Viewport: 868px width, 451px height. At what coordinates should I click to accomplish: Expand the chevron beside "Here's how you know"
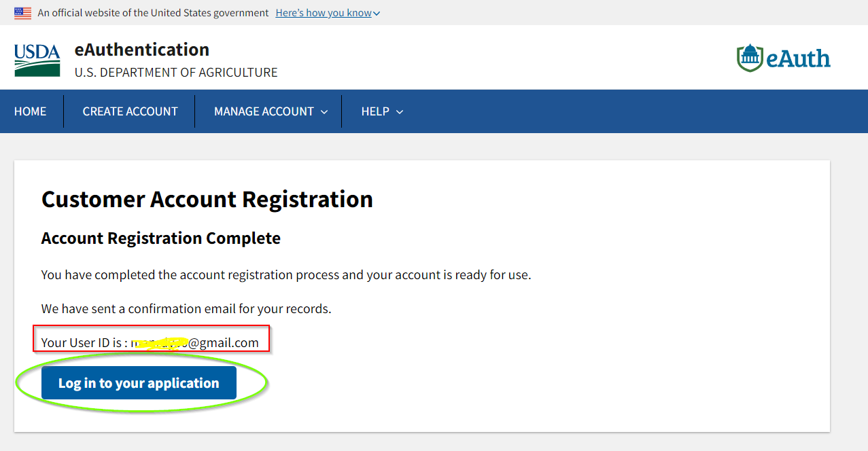377,14
